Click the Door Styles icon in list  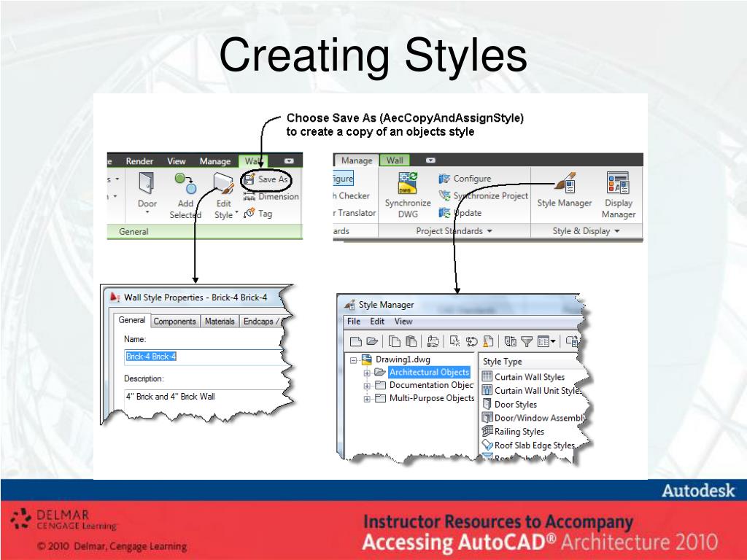[x=487, y=404]
